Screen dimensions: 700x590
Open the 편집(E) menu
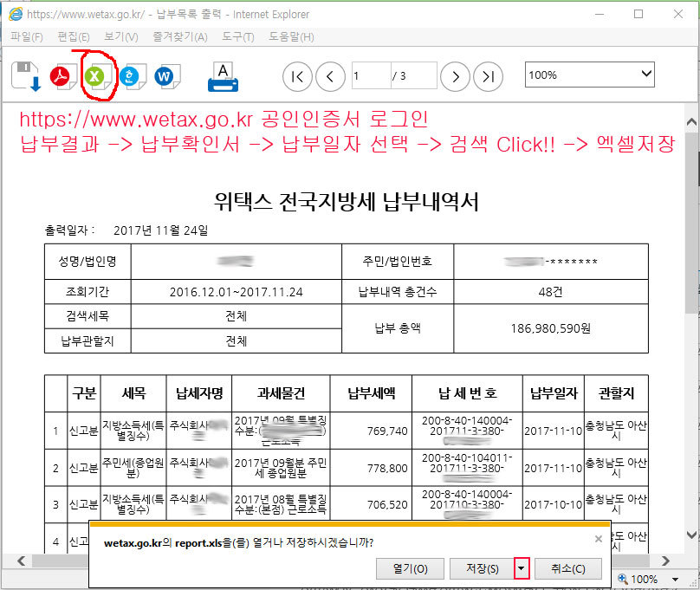[74, 36]
